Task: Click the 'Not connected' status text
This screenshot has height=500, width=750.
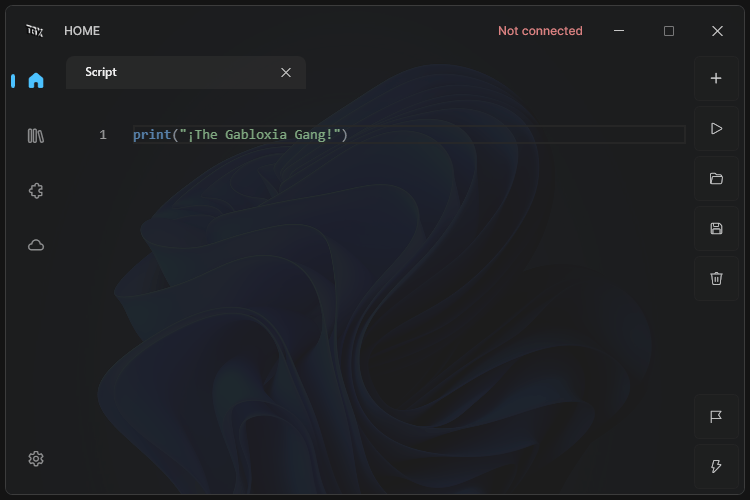Action: click(540, 31)
